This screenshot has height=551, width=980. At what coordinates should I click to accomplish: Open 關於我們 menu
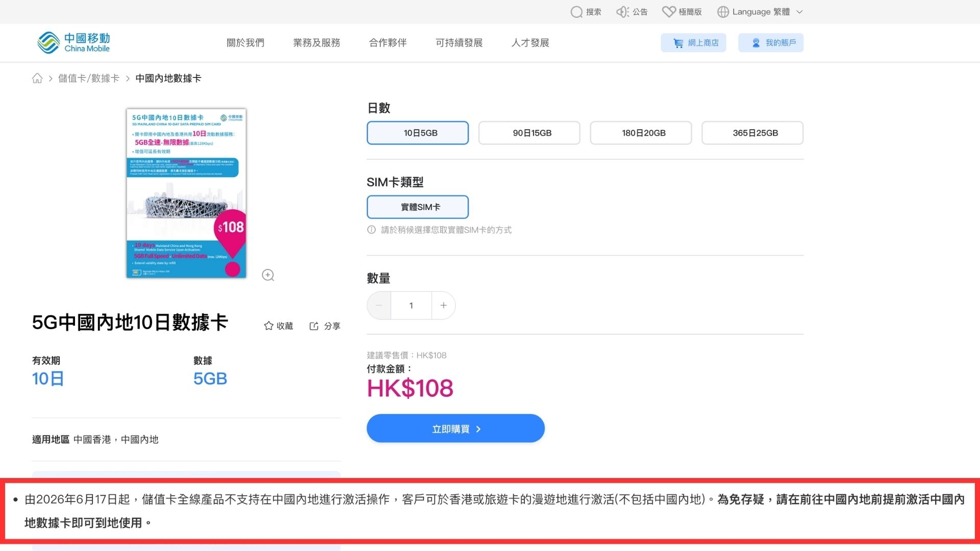coord(246,43)
